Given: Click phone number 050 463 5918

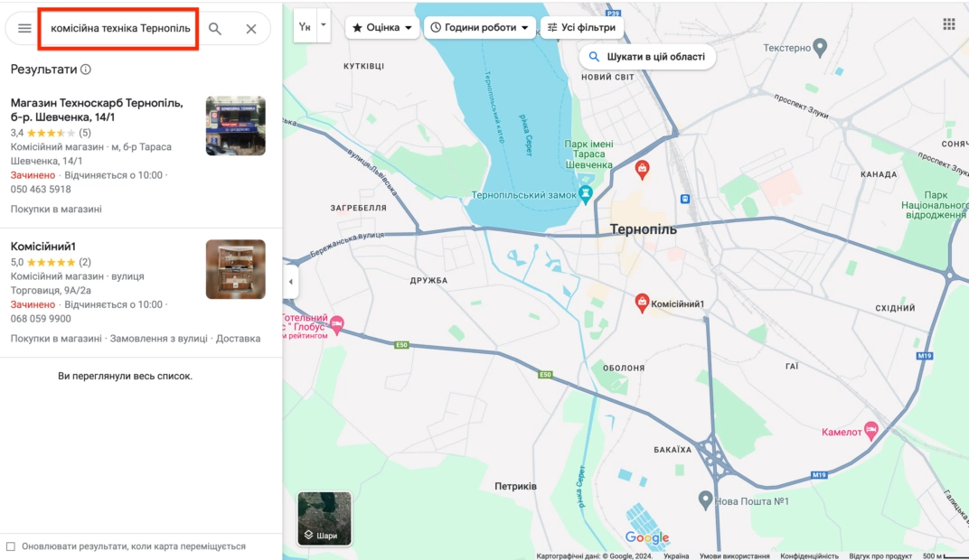Looking at the screenshot, I should 41,190.
